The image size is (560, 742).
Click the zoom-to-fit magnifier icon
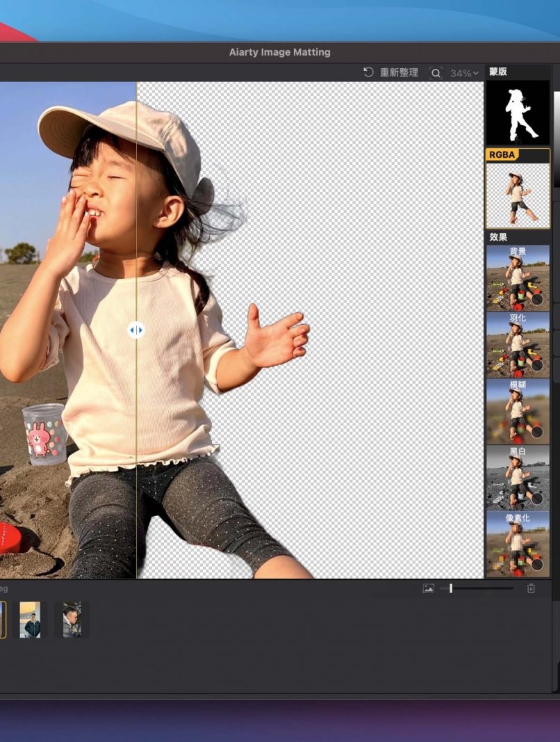click(436, 73)
